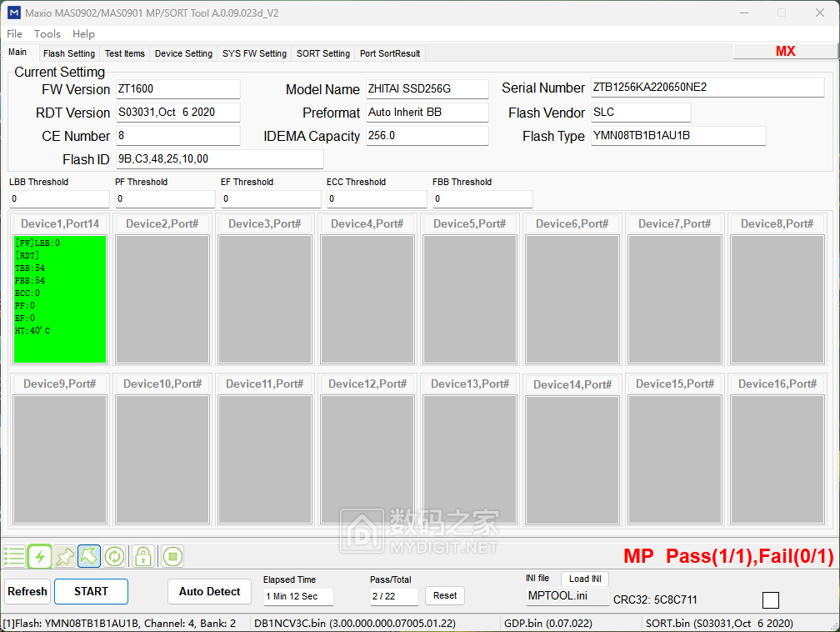Viewport: 840px width, 632px height.
Task: Click the DB1NCV3C.bin status bar entry
Action: [355, 624]
